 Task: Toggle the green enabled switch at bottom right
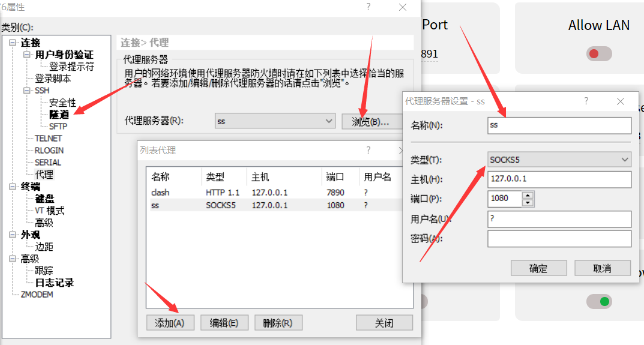click(599, 301)
